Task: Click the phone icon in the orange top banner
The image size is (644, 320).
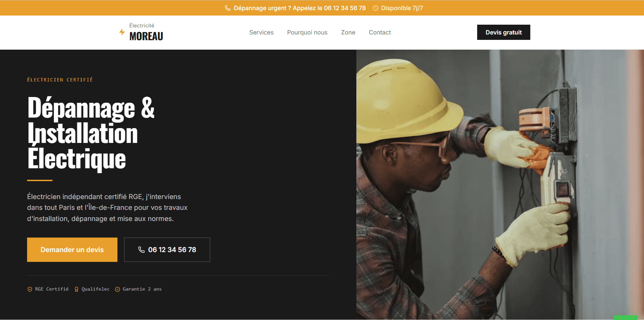Action: [228, 8]
